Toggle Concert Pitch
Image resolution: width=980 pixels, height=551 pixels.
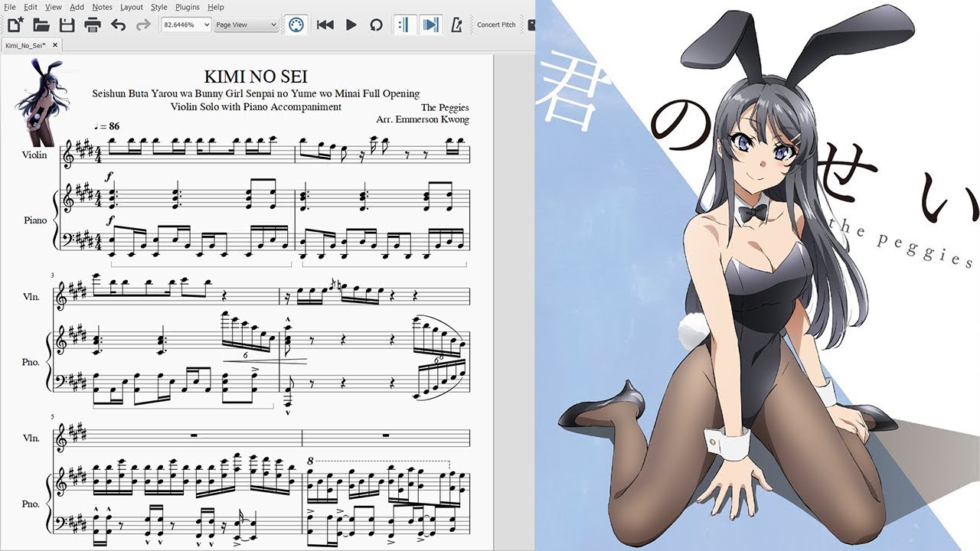496,24
